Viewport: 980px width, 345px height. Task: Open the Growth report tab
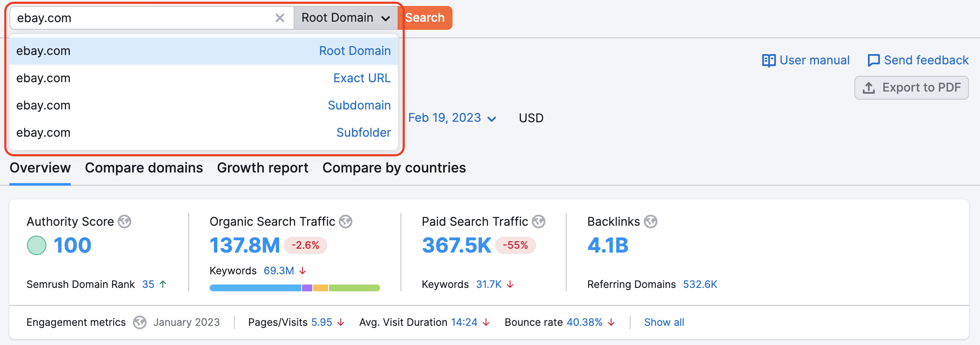pyautogui.click(x=262, y=168)
